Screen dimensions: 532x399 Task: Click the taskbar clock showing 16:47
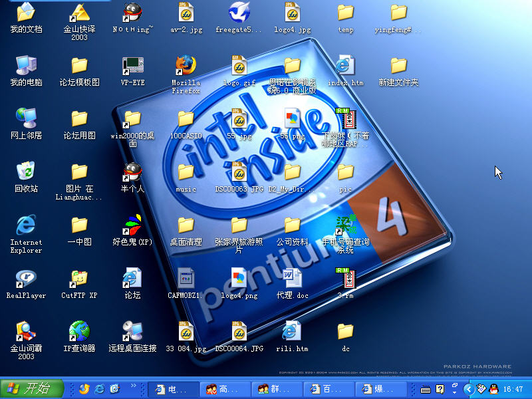point(513,389)
